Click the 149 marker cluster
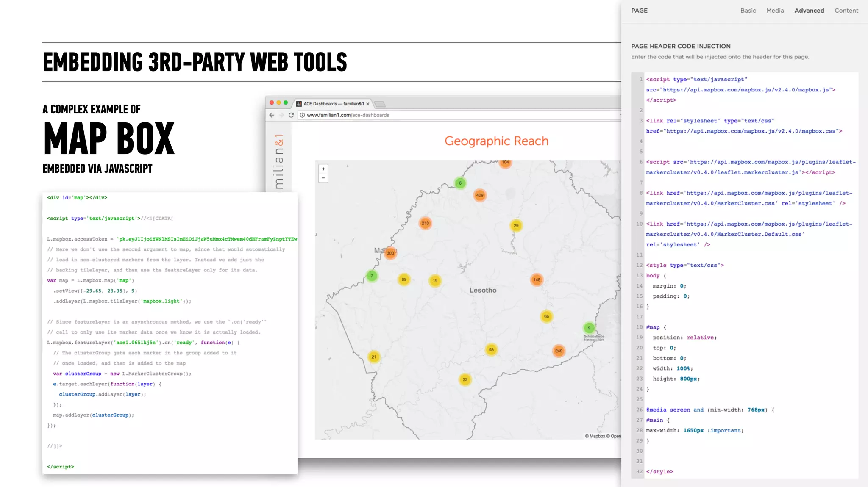The height and width of the screenshot is (487, 868). click(537, 279)
